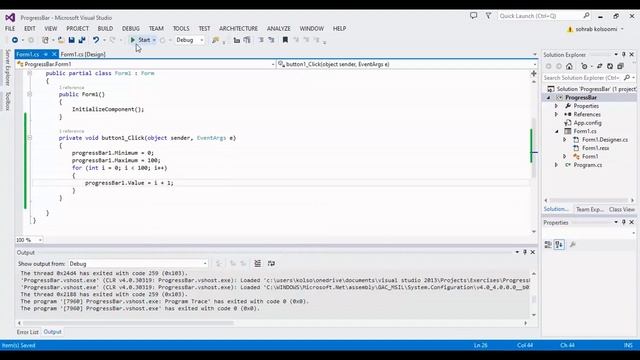640x360 pixels.
Task: Select App.config in Solution Explorer
Action: click(x=587, y=123)
